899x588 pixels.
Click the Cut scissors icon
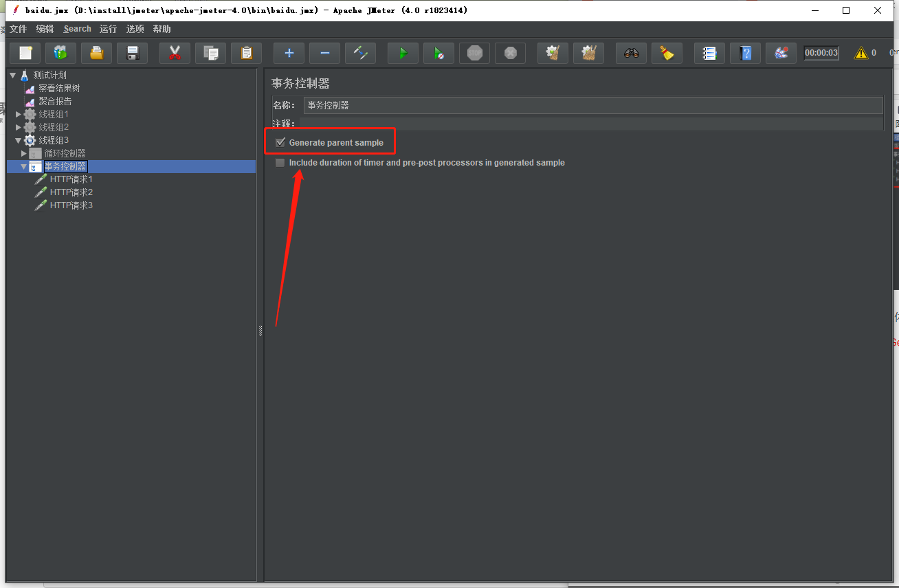coord(175,53)
